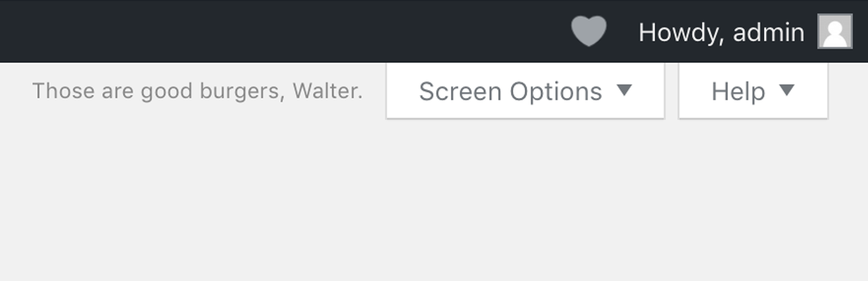Image resolution: width=868 pixels, height=281 pixels.
Task: Select the Screen Options tab label
Action: coord(510,91)
